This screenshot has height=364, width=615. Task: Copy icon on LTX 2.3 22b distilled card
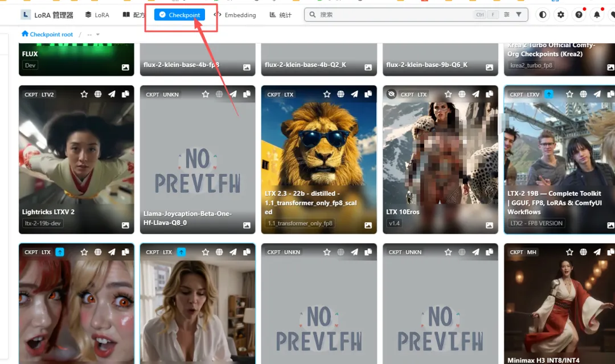(368, 94)
